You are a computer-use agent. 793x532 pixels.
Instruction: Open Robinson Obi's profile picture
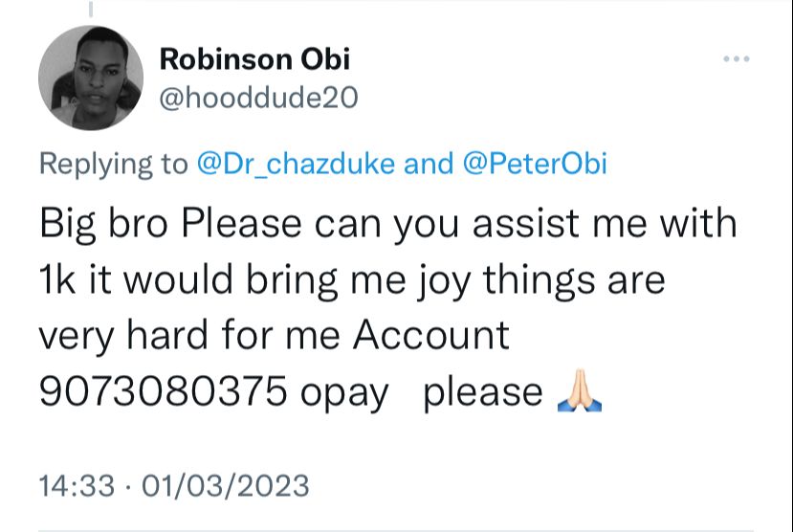coord(91,78)
